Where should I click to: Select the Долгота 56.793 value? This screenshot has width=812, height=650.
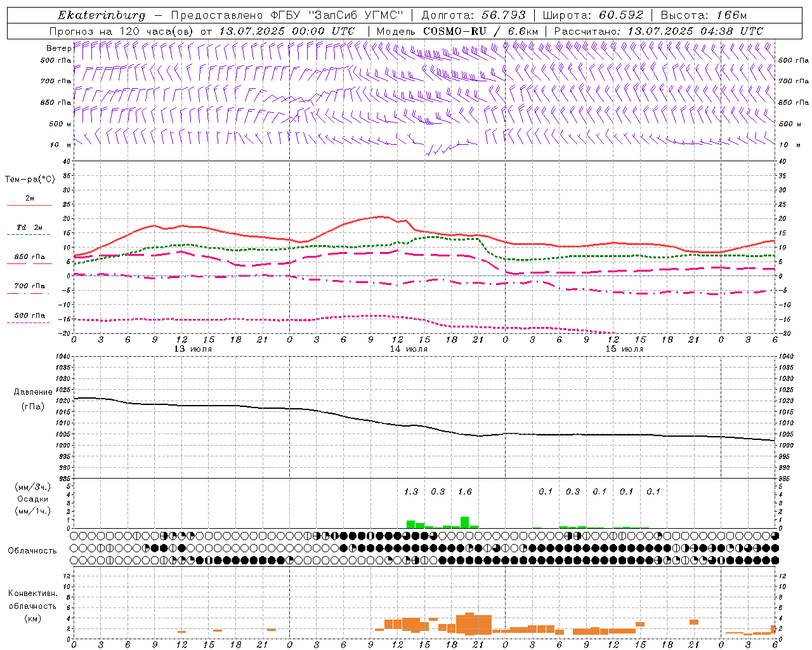click(x=499, y=15)
